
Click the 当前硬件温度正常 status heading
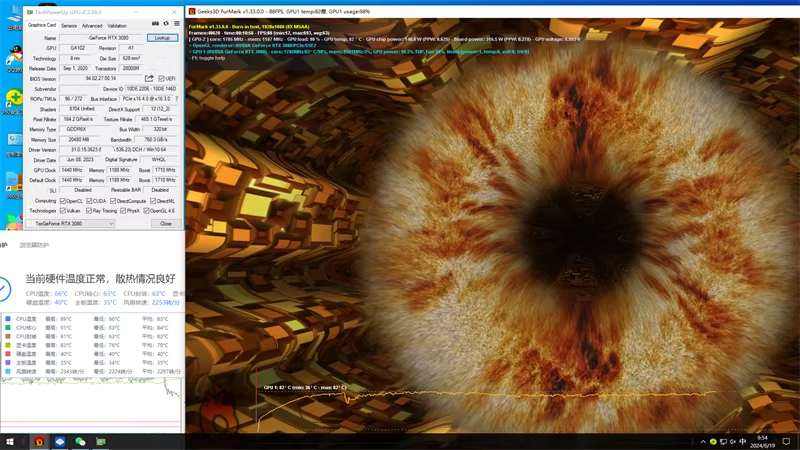(x=101, y=279)
